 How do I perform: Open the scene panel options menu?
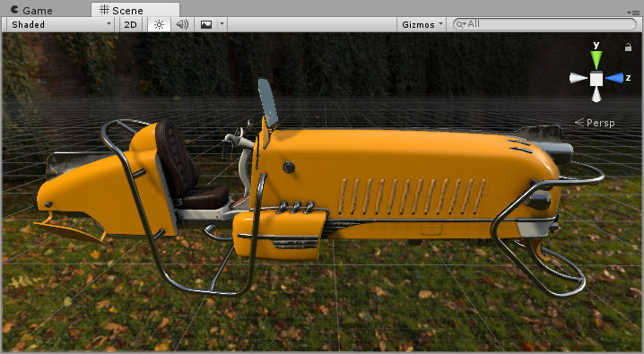[x=633, y=13]
